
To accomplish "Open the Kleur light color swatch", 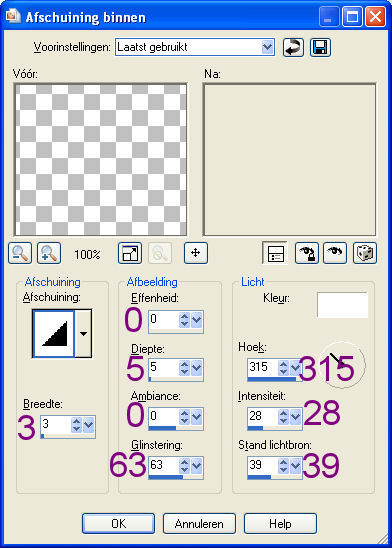I will point(342,305).
